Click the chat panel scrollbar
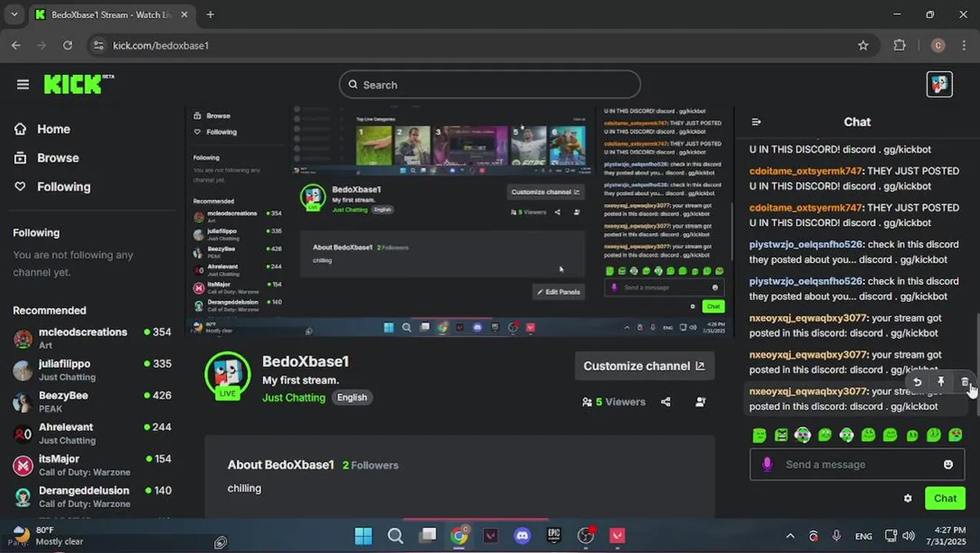Image resolution: width=980 pixels, height=553 pixels. pos(977,364)
